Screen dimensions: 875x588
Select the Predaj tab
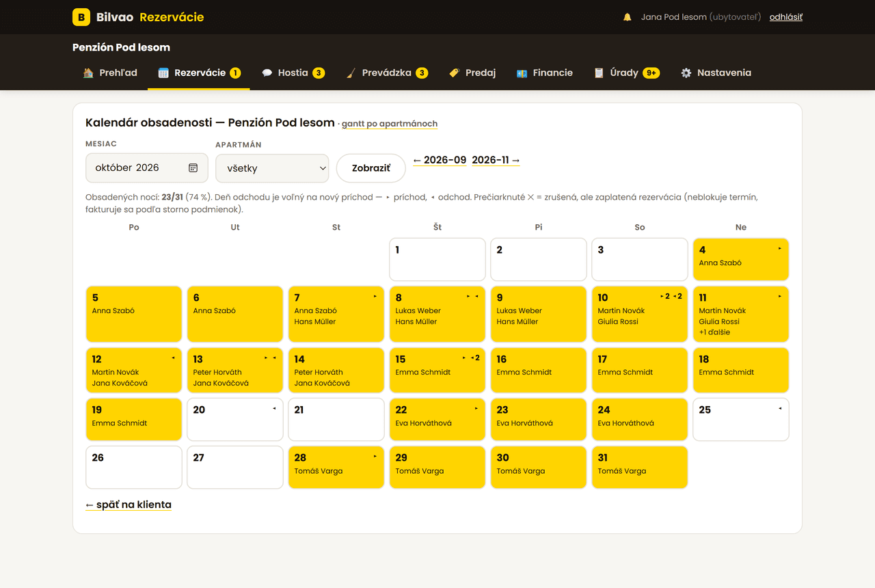click(472, 72)
